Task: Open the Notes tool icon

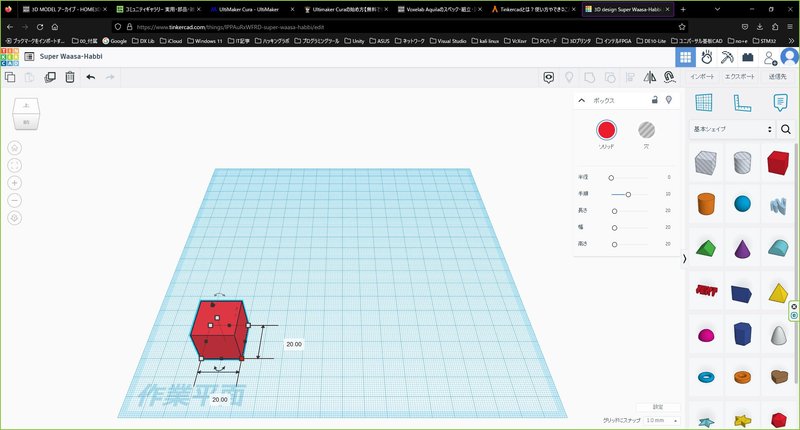Action: 780,103
